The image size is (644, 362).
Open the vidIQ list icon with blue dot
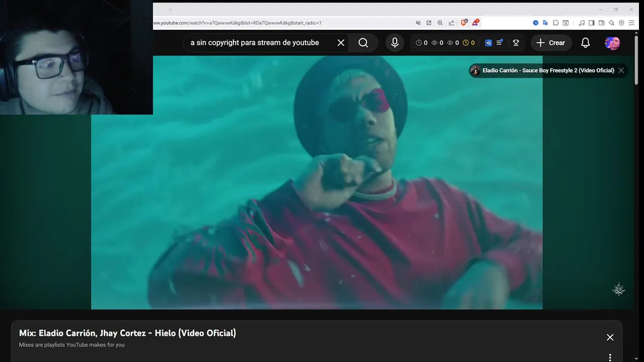500,43
